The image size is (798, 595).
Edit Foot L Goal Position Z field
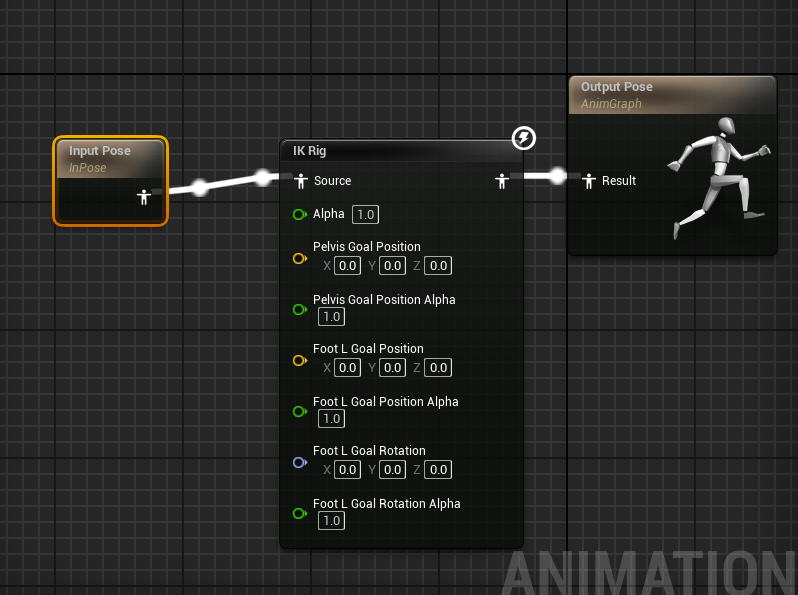tap(438, 367)
